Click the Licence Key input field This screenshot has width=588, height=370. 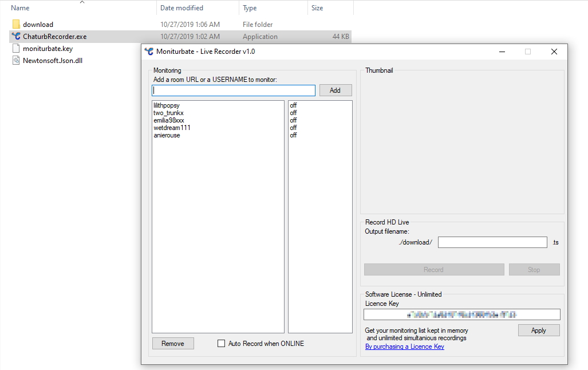(x=462, y=314)
